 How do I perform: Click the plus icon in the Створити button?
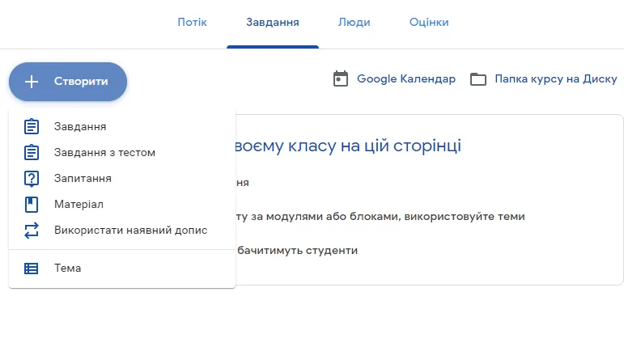click(x=32, y=82)
